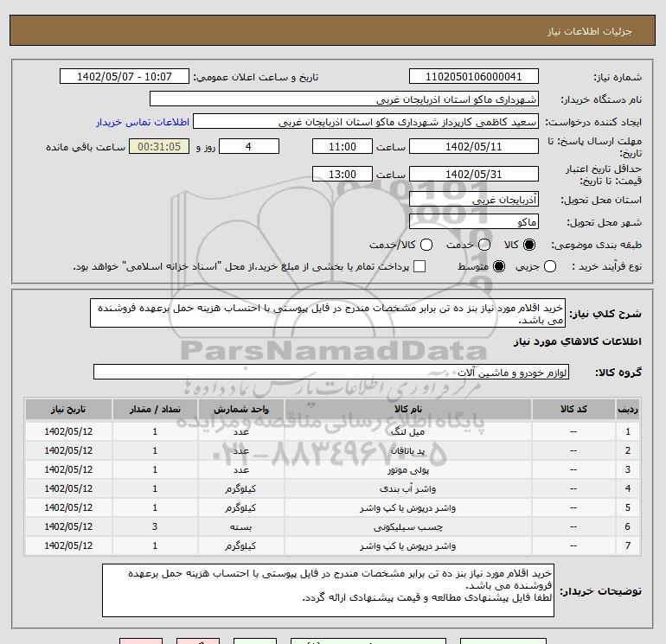Click the buyer notes text box توضیحات خریدار
The width and height of the screenshot is (666, 644).
(x=328, y=590)
